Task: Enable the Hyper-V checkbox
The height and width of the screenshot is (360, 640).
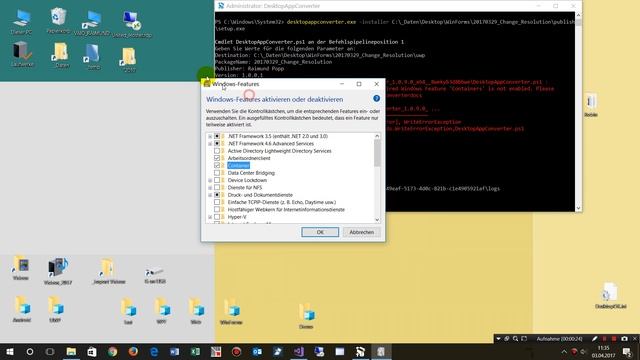Action: (x=217, y=217)
